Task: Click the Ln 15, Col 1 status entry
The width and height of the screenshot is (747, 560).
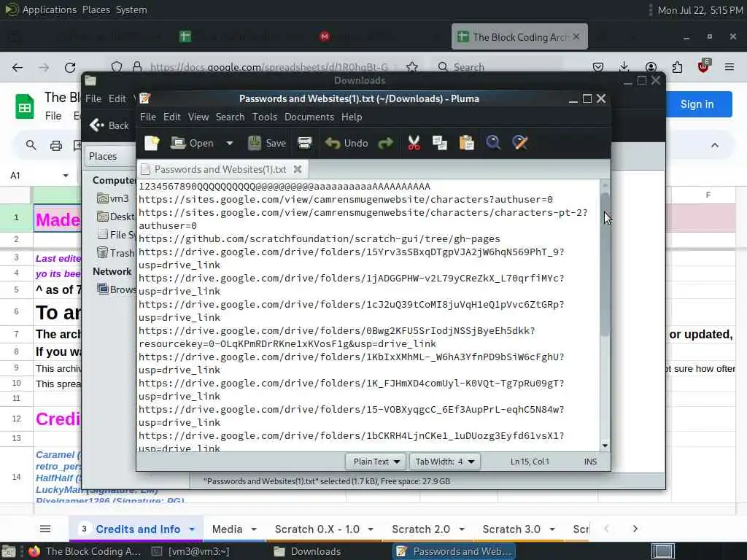Action: click(530, 462)
